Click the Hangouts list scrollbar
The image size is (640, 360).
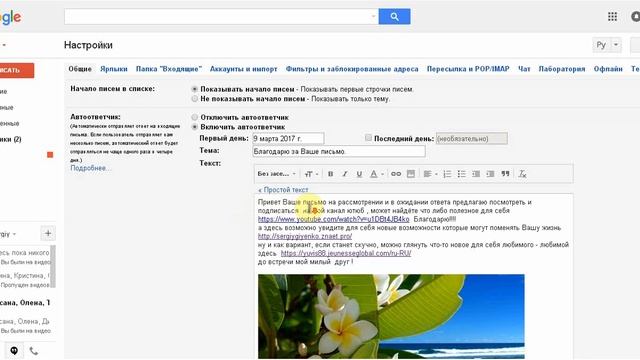(53, 266)
